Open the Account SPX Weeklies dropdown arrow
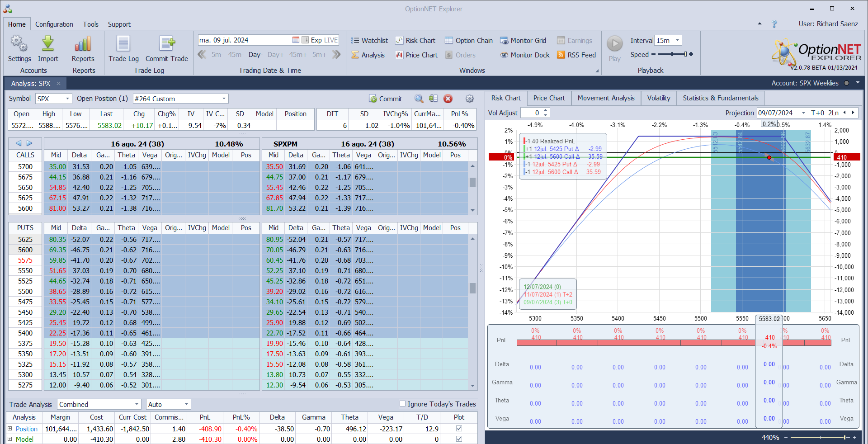 [858, 83]
